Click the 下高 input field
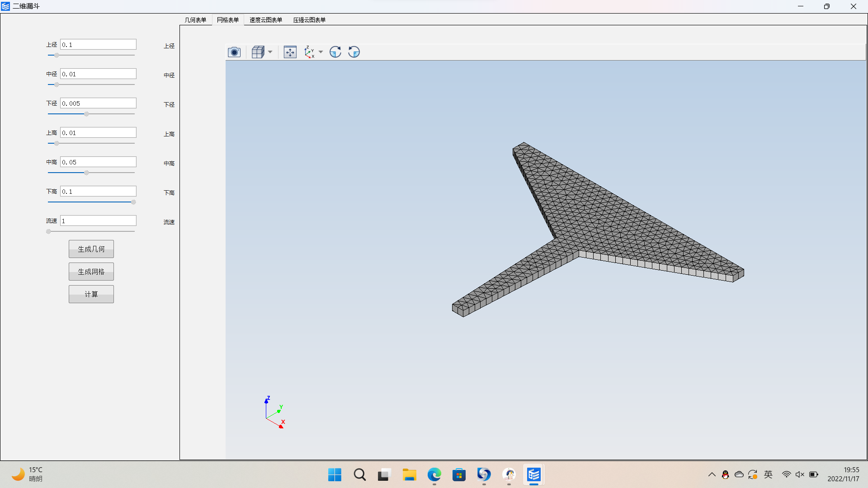Screen dimensions: 868x488 (x=98, y=192)
